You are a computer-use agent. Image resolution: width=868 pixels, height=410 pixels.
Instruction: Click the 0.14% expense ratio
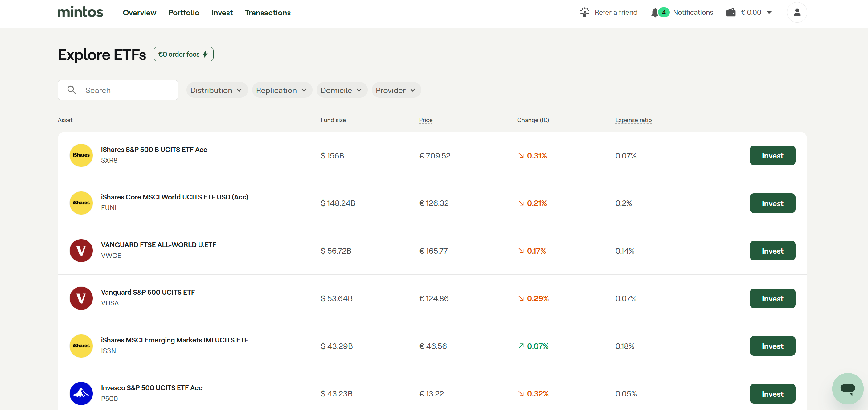pyautogui.click(x=625, y=251)
